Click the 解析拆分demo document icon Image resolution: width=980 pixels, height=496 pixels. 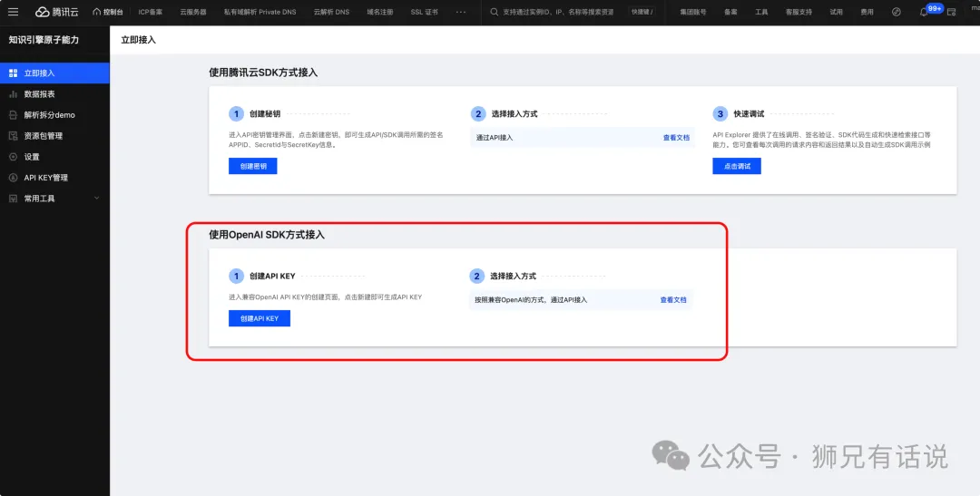tap(13, 115)
